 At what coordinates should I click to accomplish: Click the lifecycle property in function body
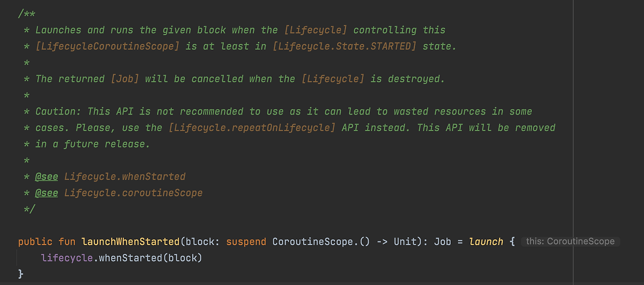coord(67,258)
